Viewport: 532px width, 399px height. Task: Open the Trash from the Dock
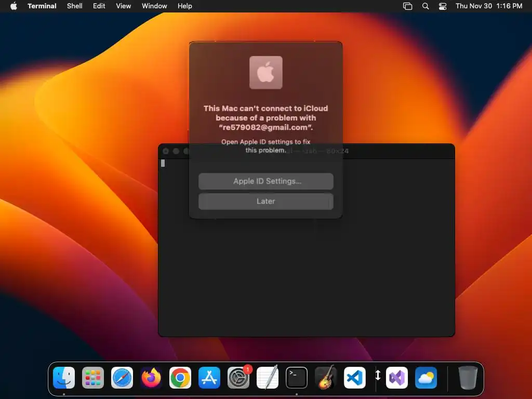[x=468, y=377]
